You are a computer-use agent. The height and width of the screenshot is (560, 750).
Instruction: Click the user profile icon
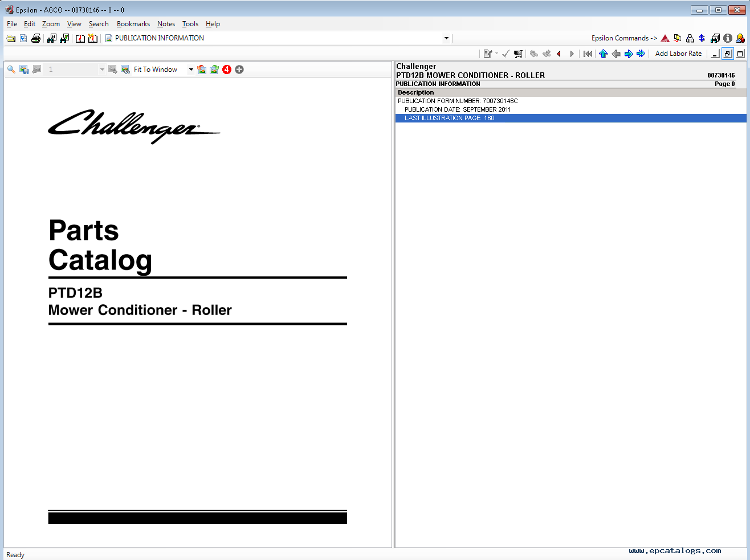[x=740, y=38]
